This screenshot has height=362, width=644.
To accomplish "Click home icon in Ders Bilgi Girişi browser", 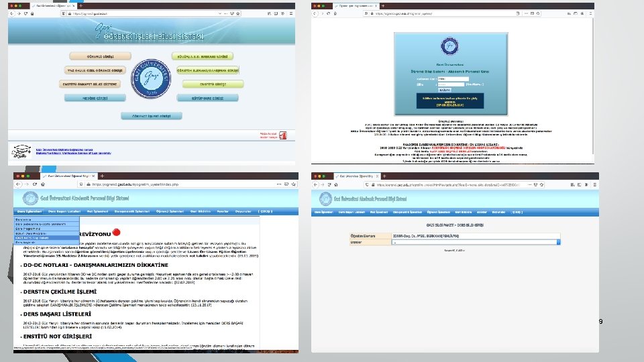I will tap(336, 185).
